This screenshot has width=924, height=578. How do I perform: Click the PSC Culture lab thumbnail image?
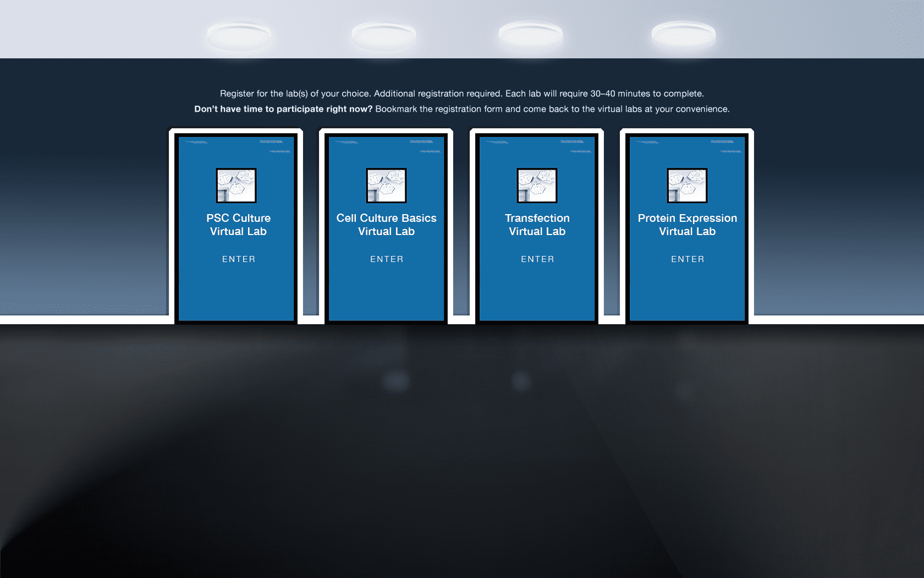(x=237, y=185)
